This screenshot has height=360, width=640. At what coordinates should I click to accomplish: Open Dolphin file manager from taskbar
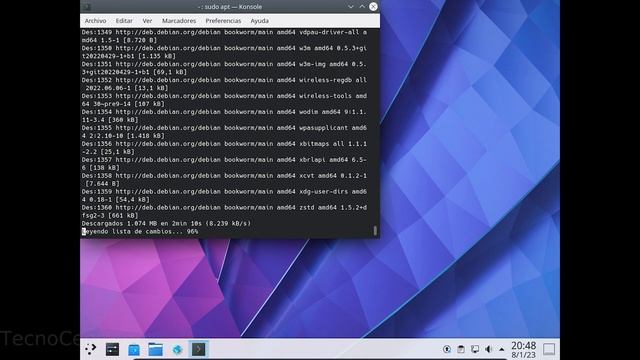click(x=156, y=349)
